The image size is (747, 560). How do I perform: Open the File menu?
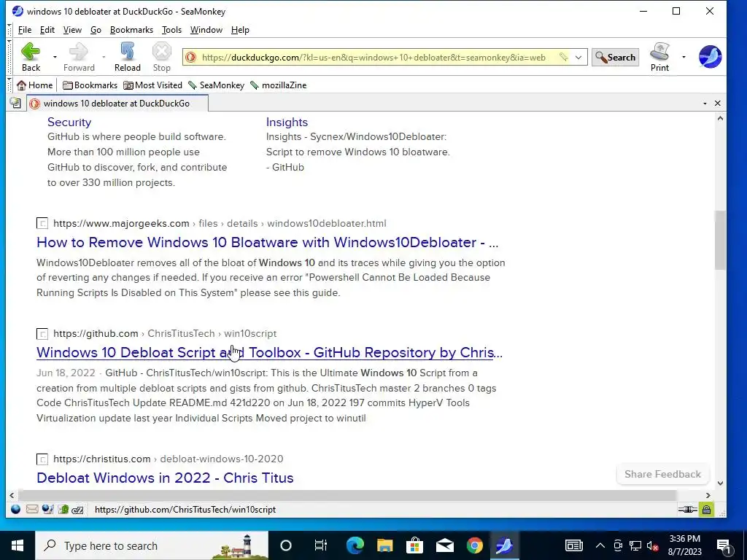coord(25,29)
